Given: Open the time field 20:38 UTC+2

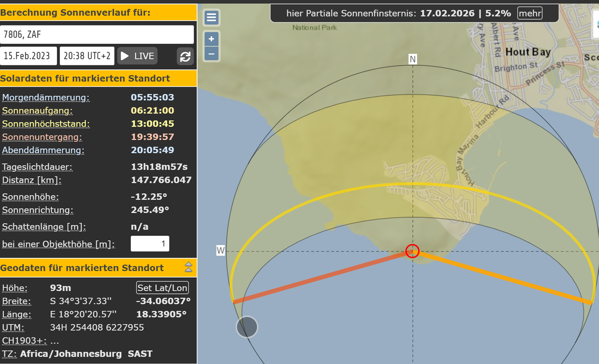Looking at the screenshot, I should point(87,56).
